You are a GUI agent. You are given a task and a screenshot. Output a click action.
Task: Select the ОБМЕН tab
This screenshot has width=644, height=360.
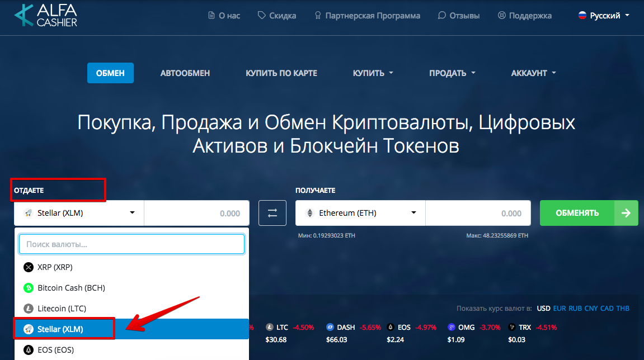coord(110,73)
